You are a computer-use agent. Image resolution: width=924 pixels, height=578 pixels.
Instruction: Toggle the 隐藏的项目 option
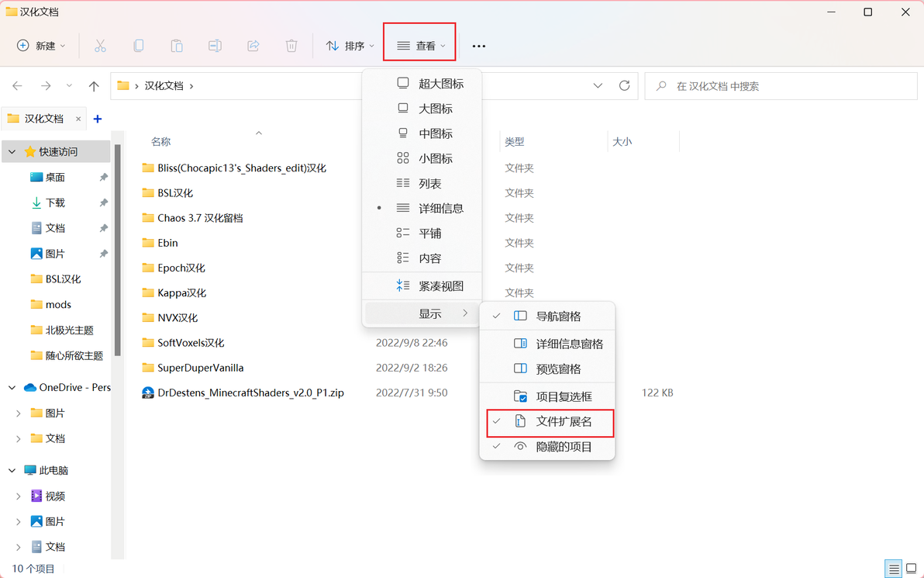tap(547, 446)
